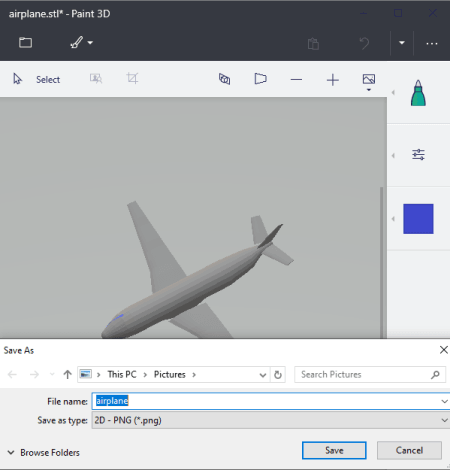
Task: Select the green marker brush
Action: pyautogui.click(x=418, y=93)
